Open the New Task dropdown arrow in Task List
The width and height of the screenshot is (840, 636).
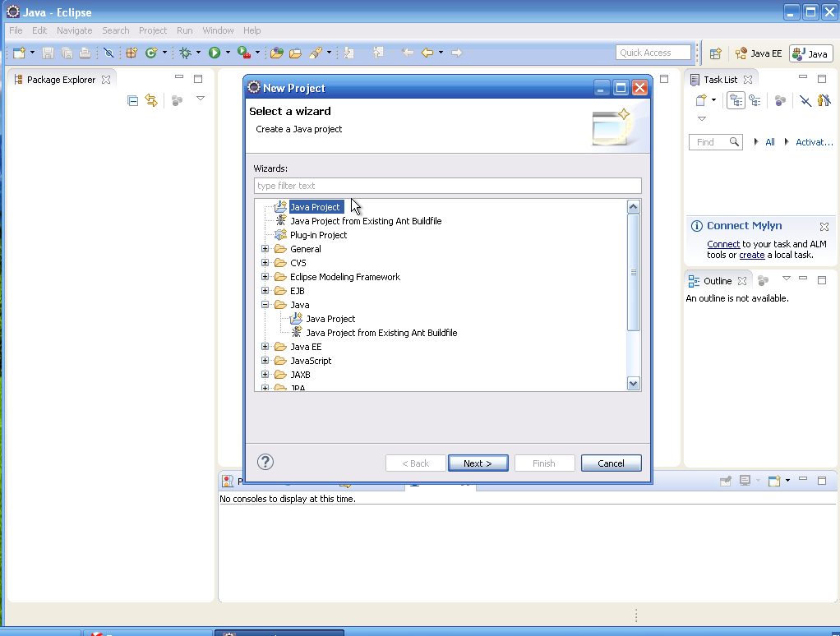click(x=713, y=100)
